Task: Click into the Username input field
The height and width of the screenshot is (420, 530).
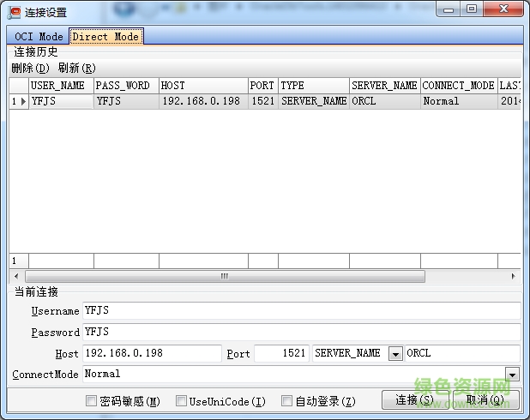Action: pyautogui.click(x=300, y=311)
